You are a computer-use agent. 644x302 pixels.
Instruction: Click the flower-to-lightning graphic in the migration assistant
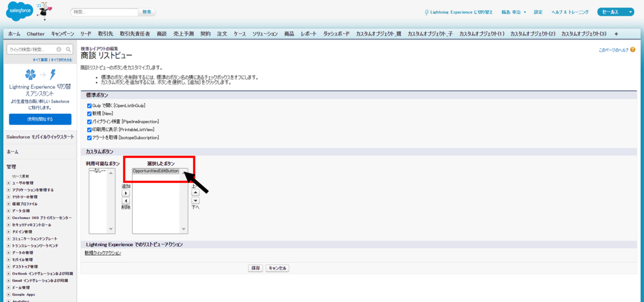click(40, 74)
